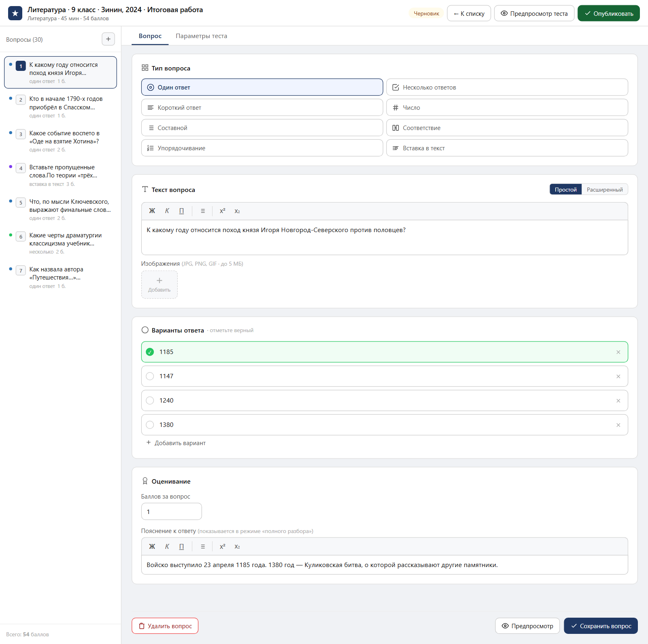Insert list in question text toolbar
648x644 pixels.
[x=203, y=211]
